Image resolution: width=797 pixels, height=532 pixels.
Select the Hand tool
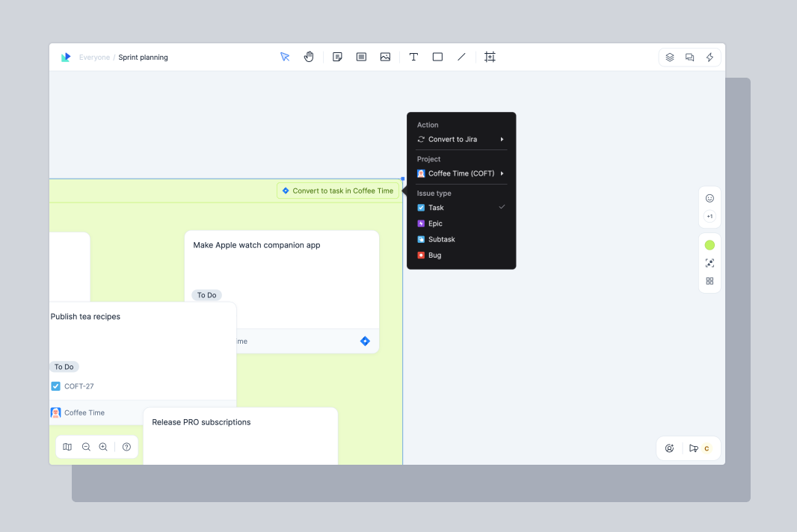pos(309,57)
